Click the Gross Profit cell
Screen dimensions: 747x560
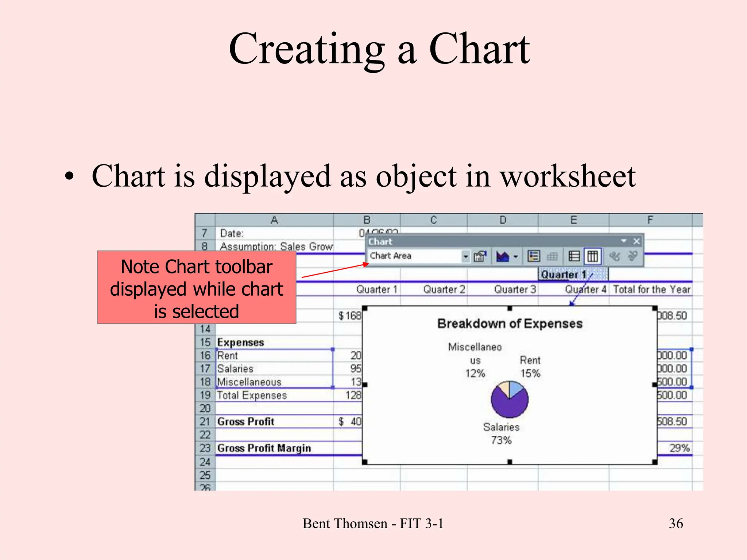tap(274, 421)
